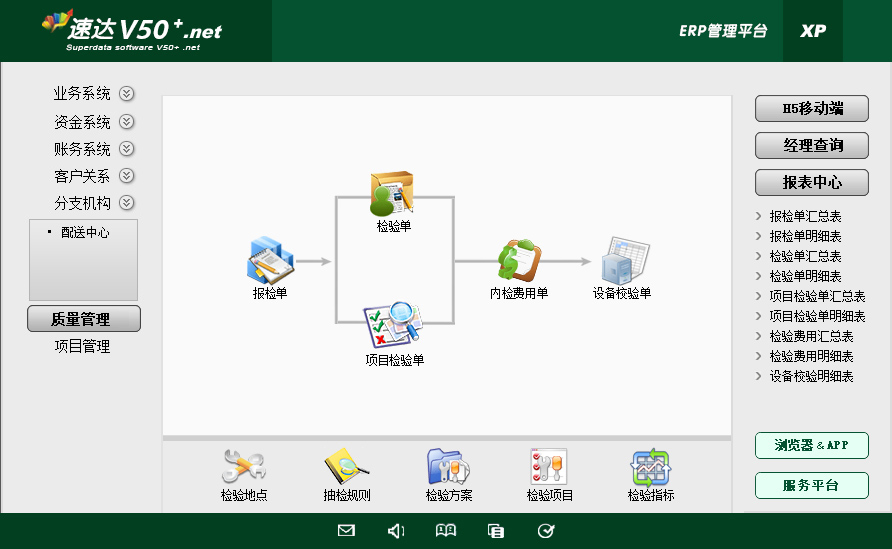
Task: Open the 报检单 workflow icon
Action: point(270,261)
